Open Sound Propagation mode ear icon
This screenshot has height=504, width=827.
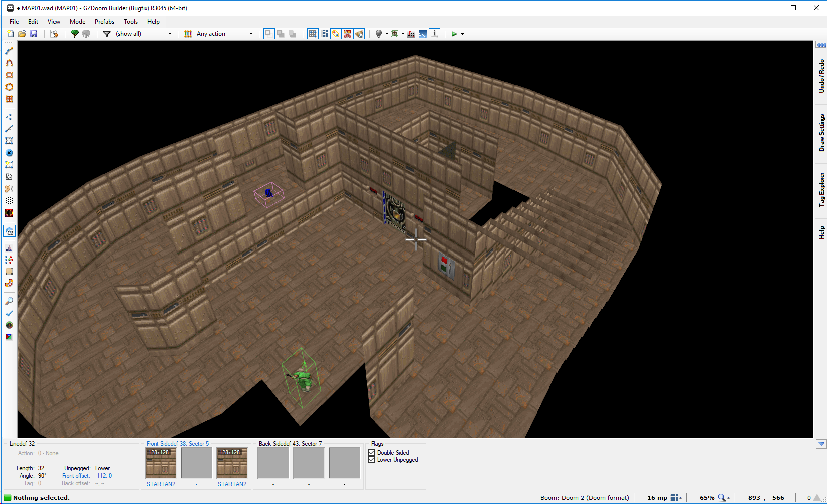point(9,189)
